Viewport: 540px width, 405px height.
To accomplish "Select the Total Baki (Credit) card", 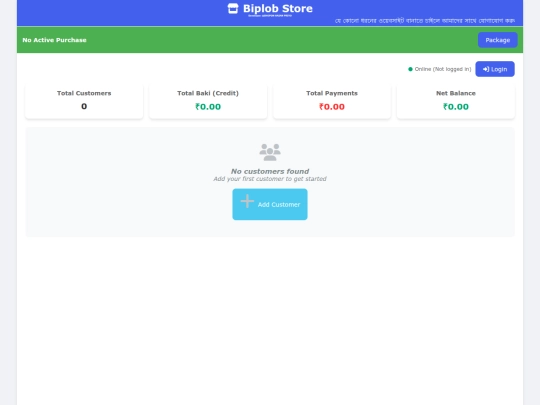I will pyautogui.click(x=208, y=102).
